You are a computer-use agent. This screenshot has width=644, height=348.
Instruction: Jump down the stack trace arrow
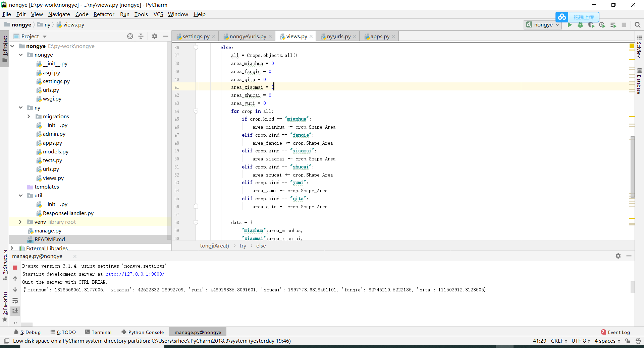point(15,289)
